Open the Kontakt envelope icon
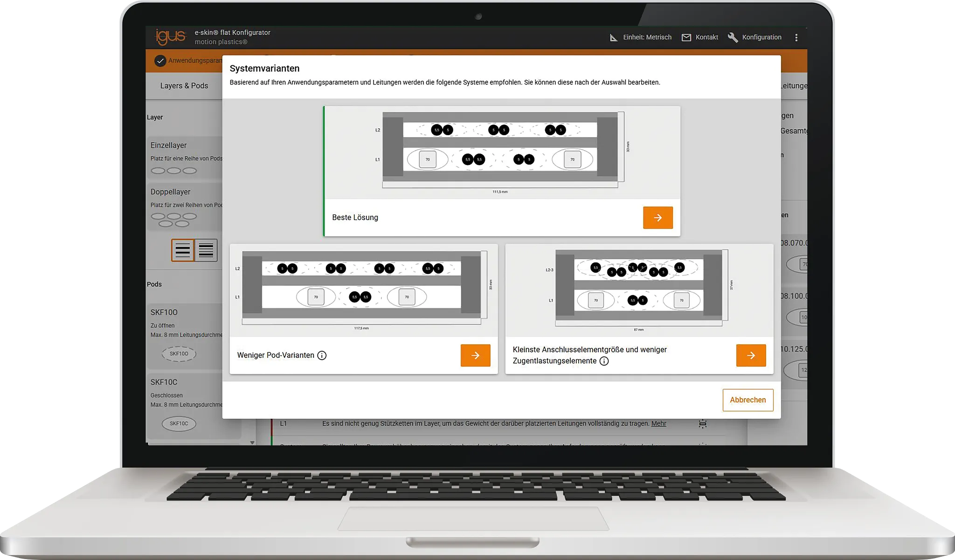955x560 pixels. [686, 37]
